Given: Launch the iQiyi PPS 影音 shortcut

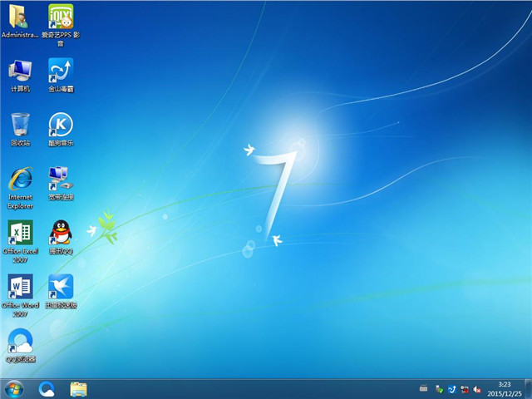Looking at the screenshot, I should [61, 25].
